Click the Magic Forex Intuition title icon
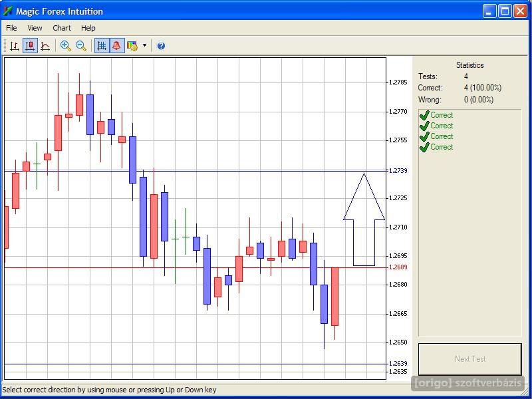Viewport: 532px width, 399px height. click(x=8, y=11)
